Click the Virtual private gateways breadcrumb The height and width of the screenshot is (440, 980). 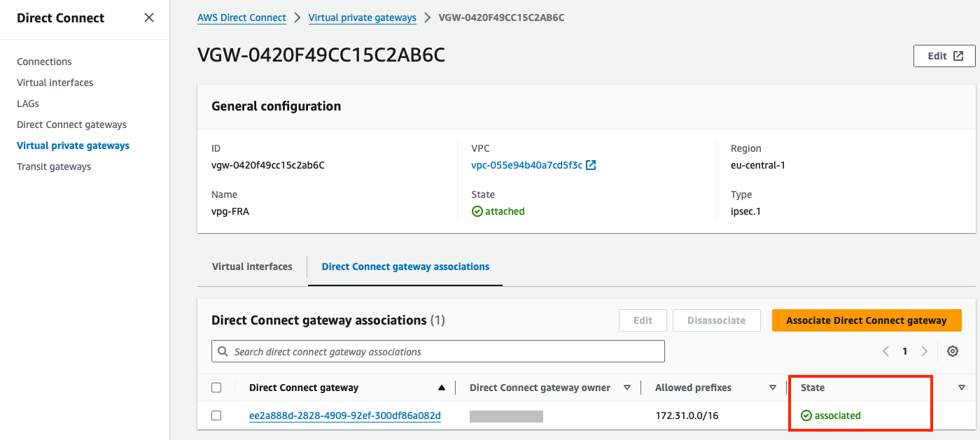click(362, 17)
